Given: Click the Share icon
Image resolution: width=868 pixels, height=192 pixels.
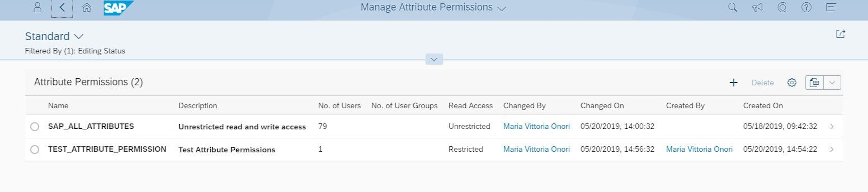Looking at the screenshot, I should point(840,34).
